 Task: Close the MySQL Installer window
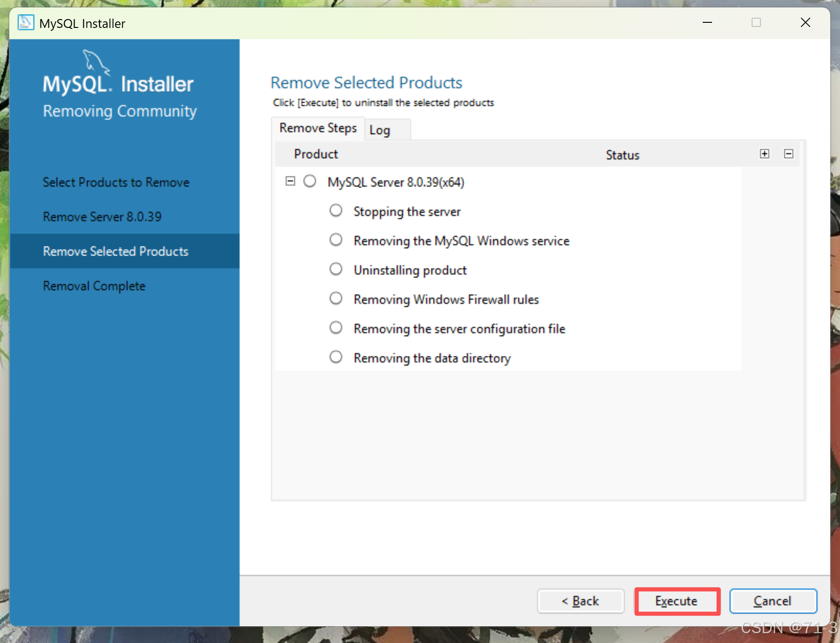tap(806, 22)
